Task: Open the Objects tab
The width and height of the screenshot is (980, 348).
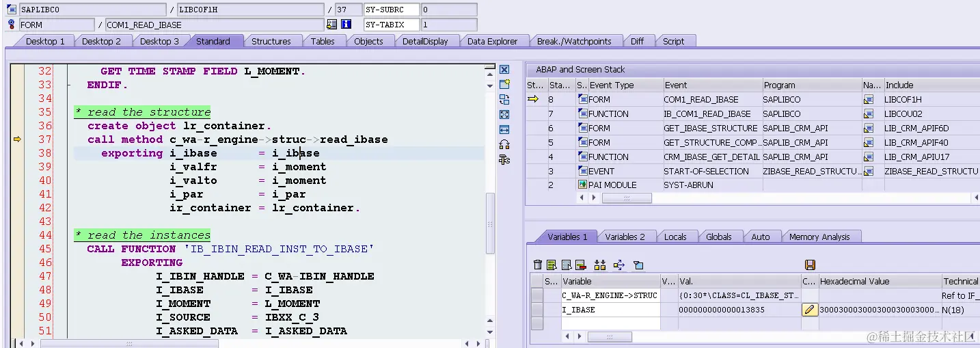Action: [368, 41]
